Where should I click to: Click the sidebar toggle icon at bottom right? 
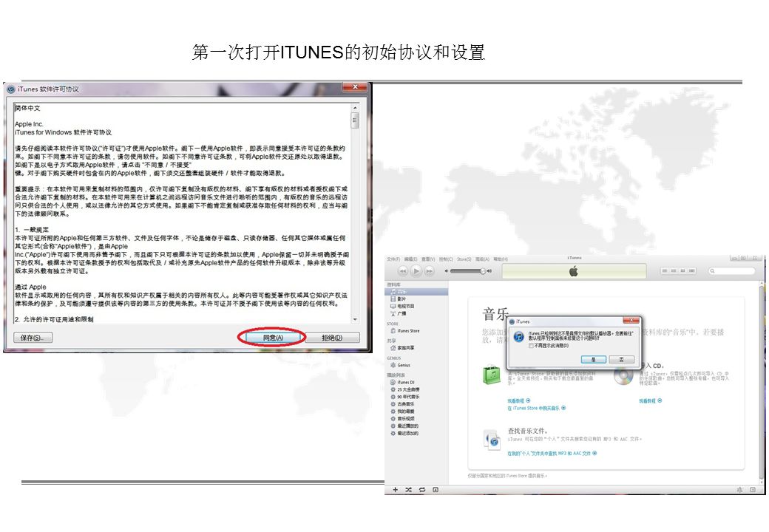[x=753, y=490]
